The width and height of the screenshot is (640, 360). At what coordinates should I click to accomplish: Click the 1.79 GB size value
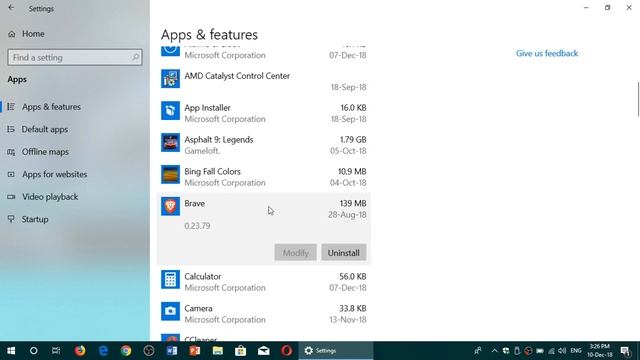click(x=353, y=140)
